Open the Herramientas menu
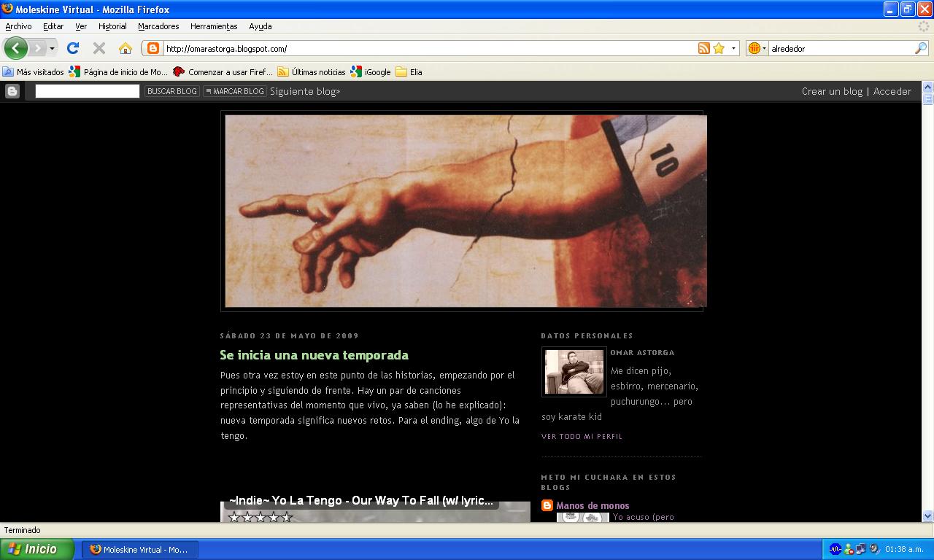 coord(214,26)
